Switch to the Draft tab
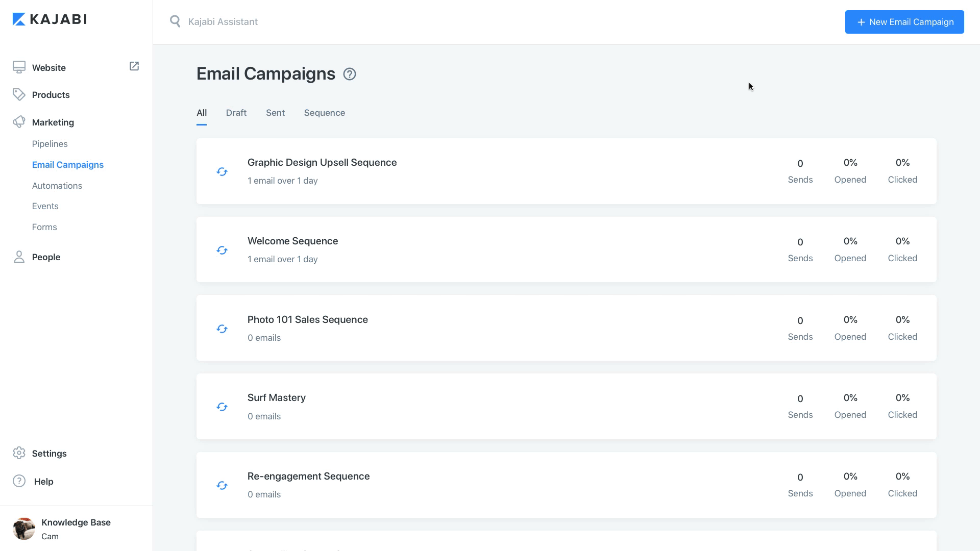 click(236, 113)
